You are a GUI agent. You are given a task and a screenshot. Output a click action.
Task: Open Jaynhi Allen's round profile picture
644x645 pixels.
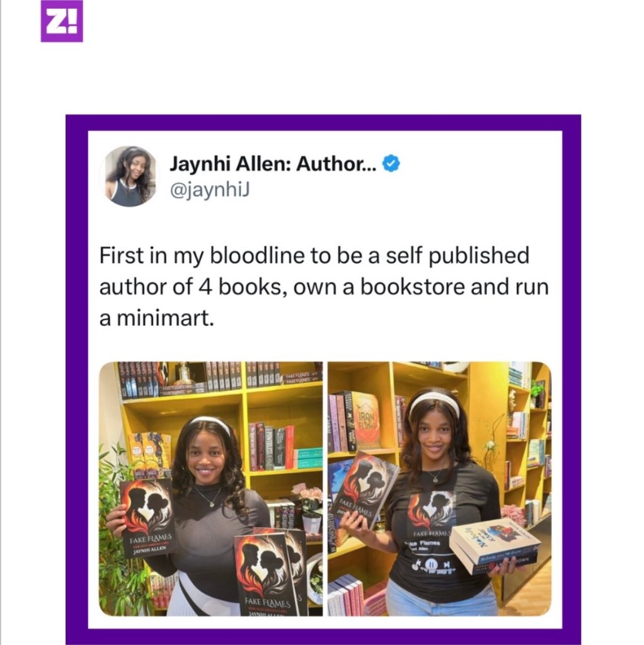point(130,176)
